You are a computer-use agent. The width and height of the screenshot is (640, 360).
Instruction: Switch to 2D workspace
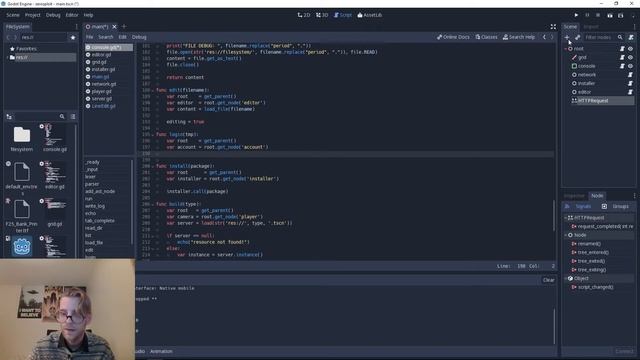point(304,15)
